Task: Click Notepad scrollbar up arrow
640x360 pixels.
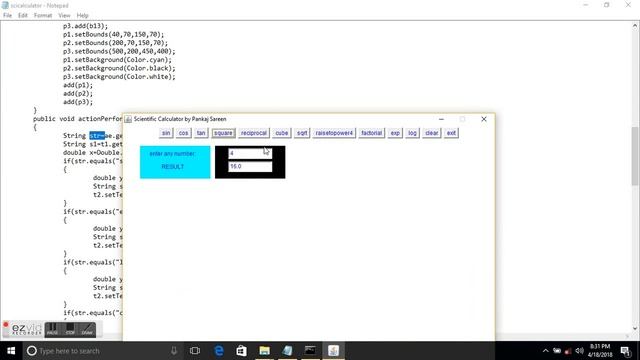Action: pyautogui.click(x=635, y=25)
